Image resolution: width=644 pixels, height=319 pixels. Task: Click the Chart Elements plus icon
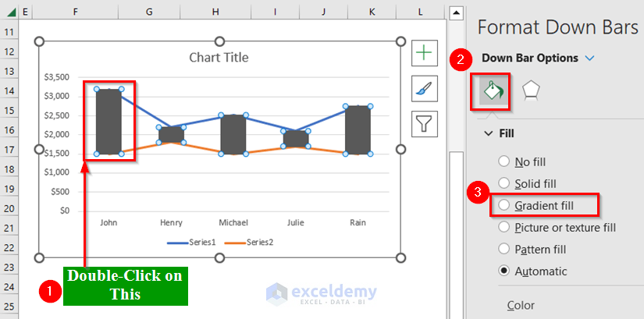pos(424,53)
